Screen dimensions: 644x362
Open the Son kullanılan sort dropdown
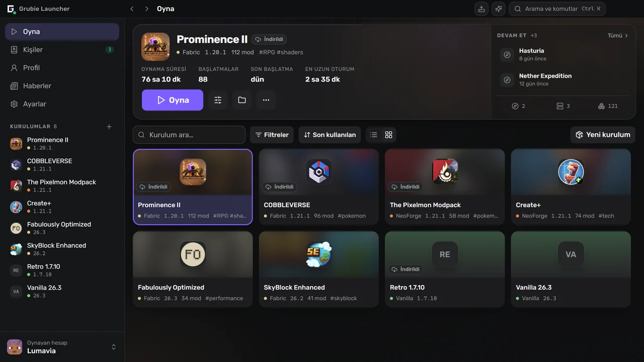330,135
